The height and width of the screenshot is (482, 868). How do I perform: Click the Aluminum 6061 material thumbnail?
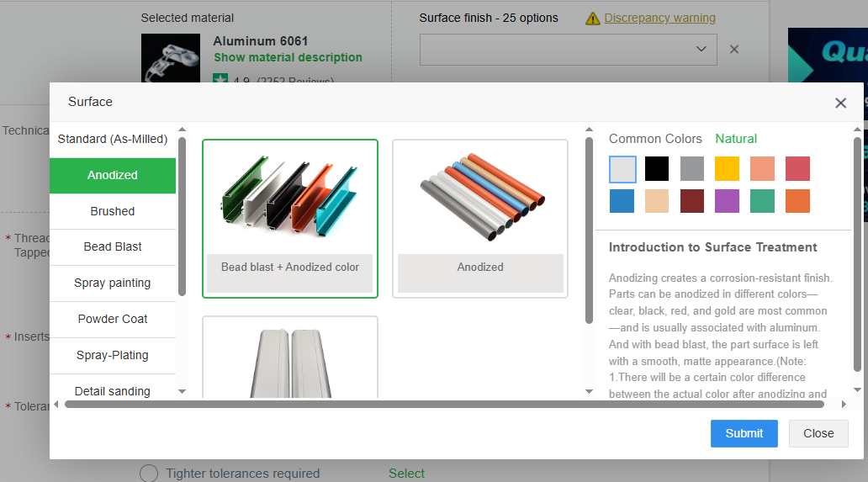[171, 57]
